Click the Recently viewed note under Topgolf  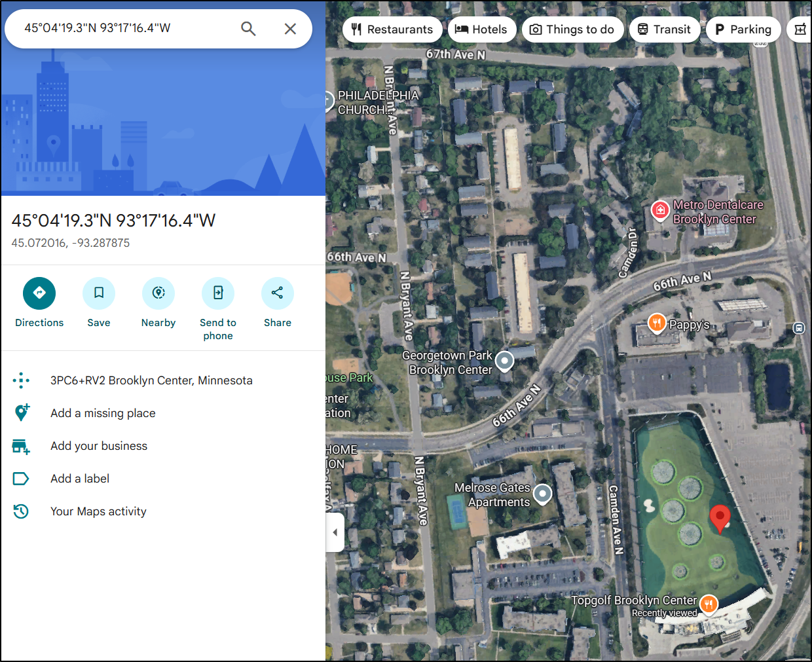tap(664, 614)
